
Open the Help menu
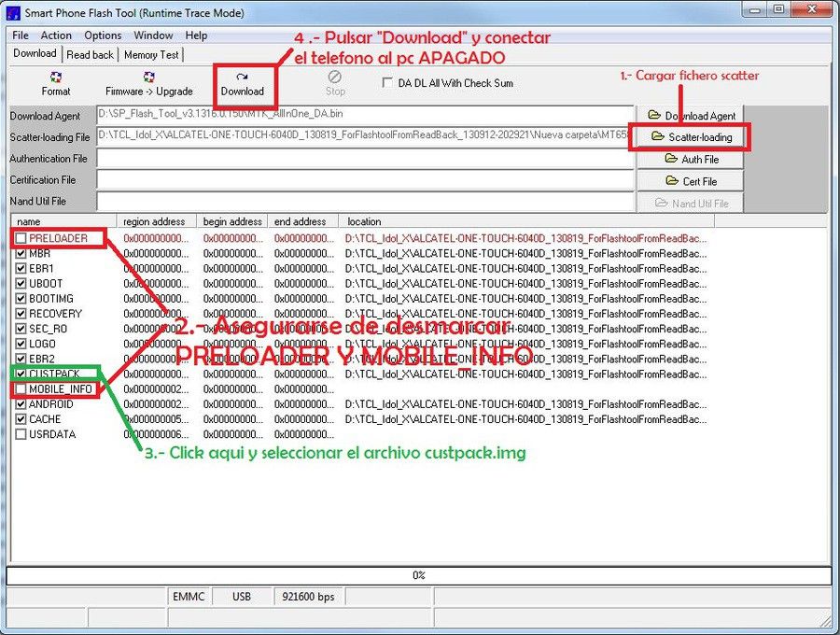[196, 35]
